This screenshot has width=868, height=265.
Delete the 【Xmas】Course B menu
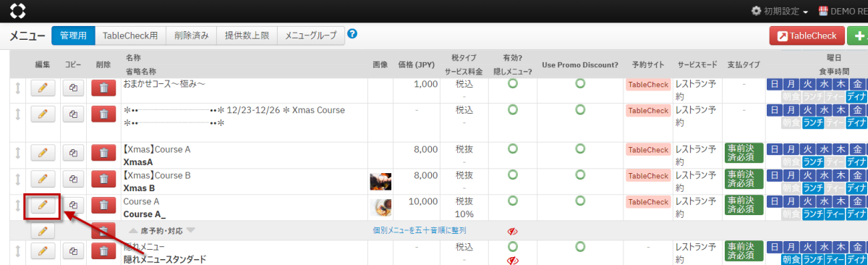(103, 179)
